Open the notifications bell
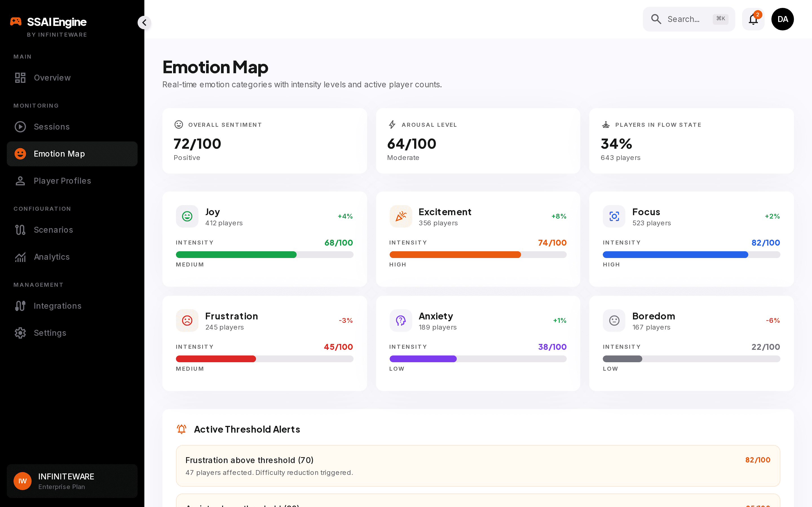Viewport: 812px width, 507px height. point(753,19)
